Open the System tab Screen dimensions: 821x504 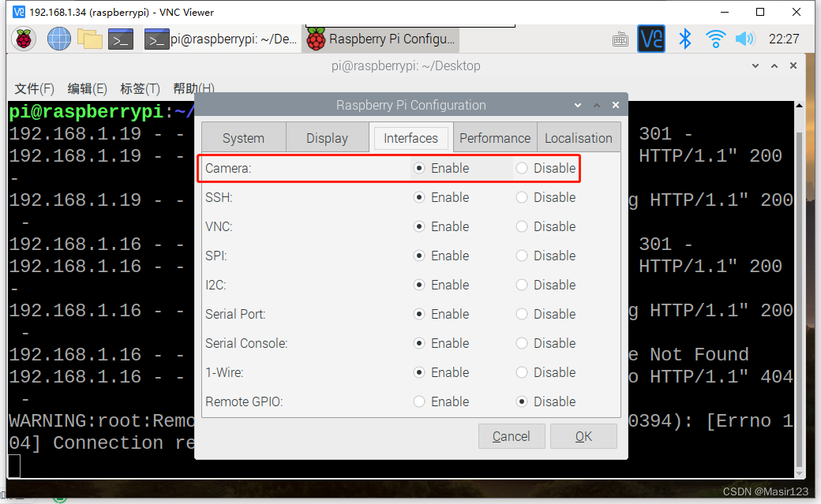tap(243, 138)
